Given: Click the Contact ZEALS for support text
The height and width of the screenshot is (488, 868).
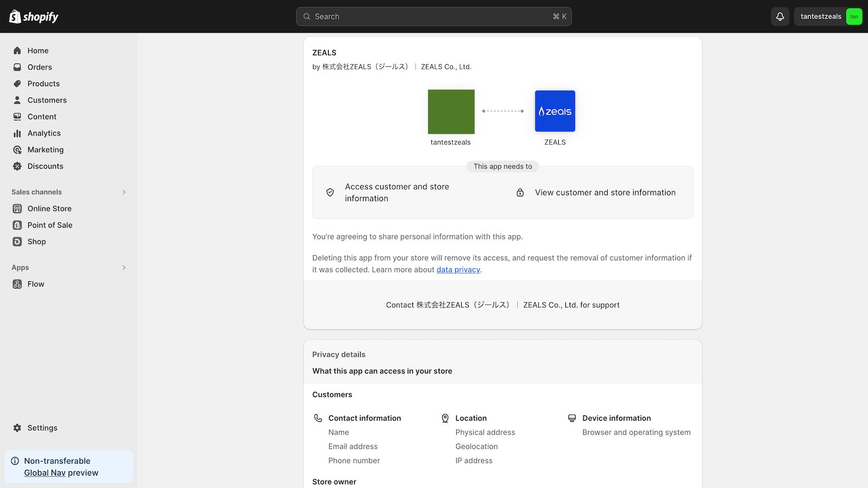Looking at the screenshot, I should point(503,305).
